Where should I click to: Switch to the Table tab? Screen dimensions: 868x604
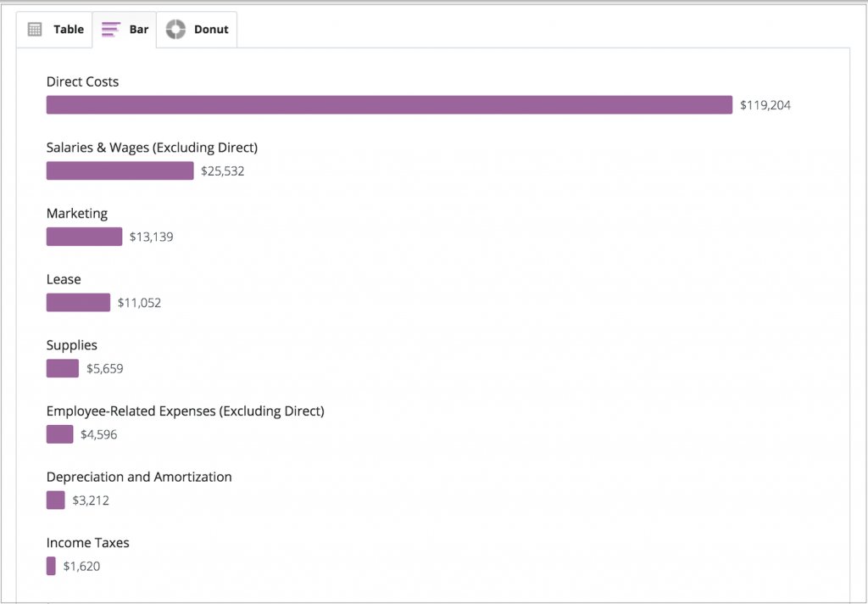tap(54, 29)
